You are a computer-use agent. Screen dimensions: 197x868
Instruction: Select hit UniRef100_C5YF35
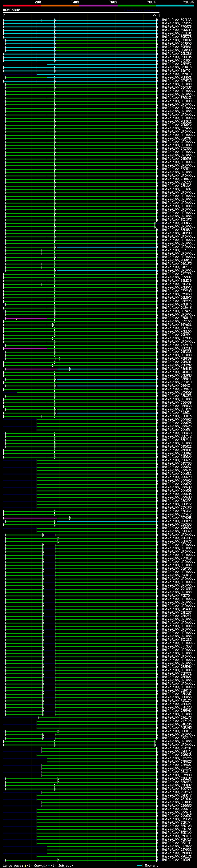click(x=177, y=81)
